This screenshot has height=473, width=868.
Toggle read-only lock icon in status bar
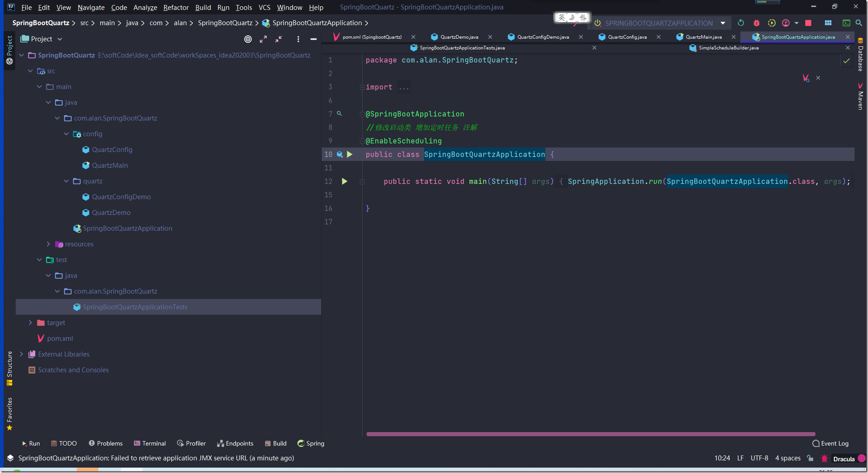[810, 458]
